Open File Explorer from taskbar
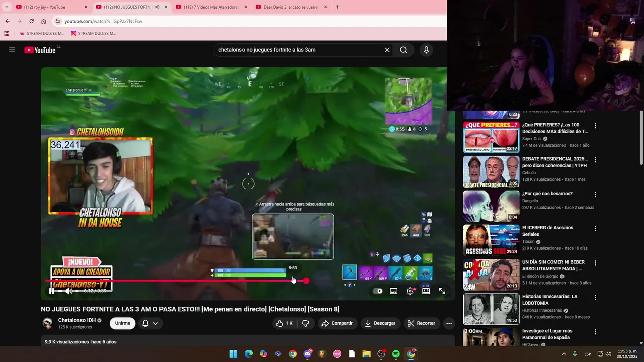This screenshot has width=644, height=362. pyautogui.click(x=366, y=354)
